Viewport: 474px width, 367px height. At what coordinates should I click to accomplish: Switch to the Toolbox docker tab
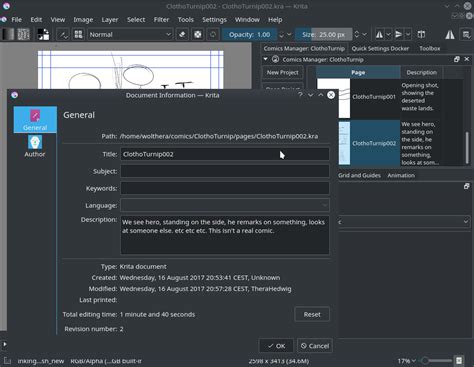pos(430,48)
